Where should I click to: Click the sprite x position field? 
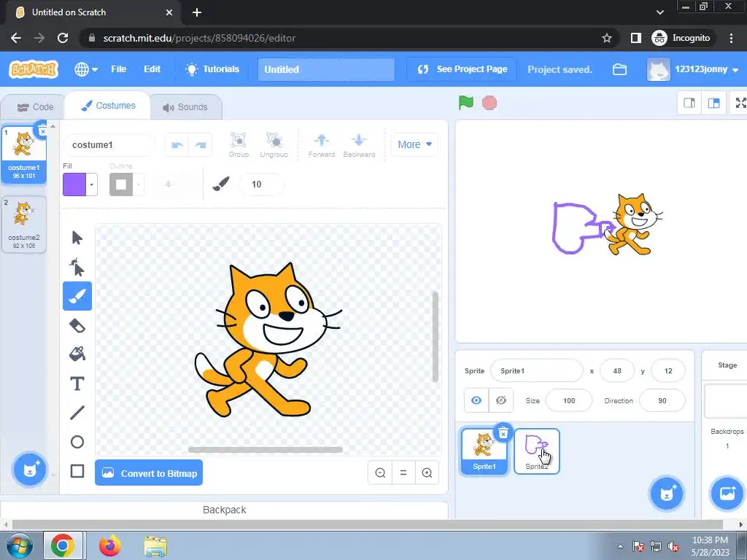[617, 370]
